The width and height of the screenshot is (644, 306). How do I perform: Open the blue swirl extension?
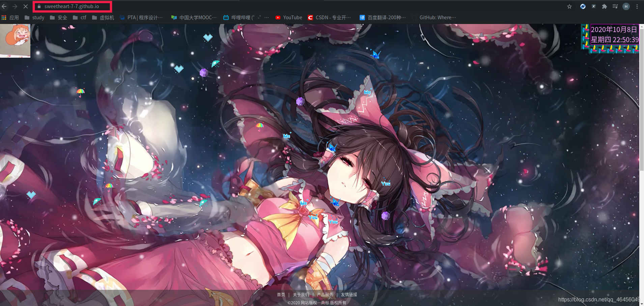583,6
